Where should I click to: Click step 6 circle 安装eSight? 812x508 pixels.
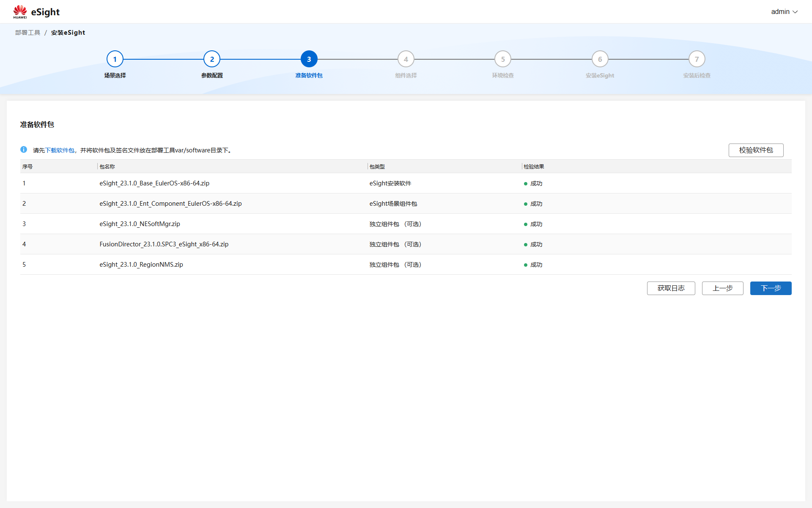[600, 59]
